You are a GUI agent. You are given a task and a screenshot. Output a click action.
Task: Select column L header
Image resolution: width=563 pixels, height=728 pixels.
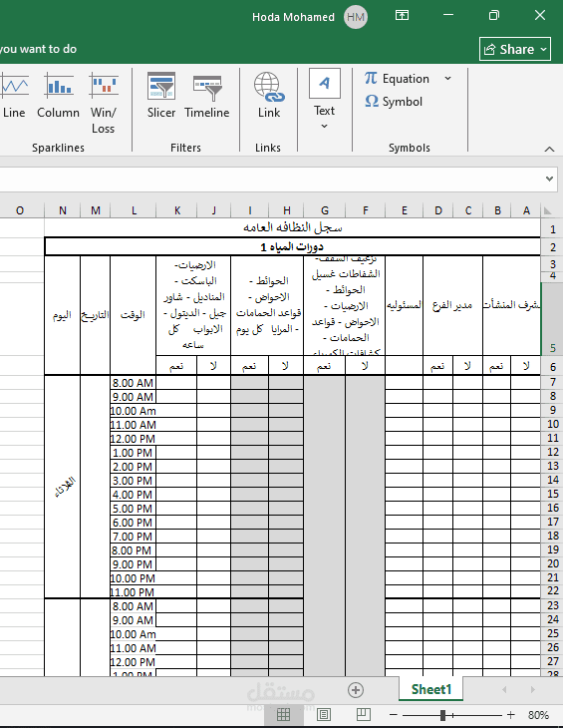(x=134, y=210)
